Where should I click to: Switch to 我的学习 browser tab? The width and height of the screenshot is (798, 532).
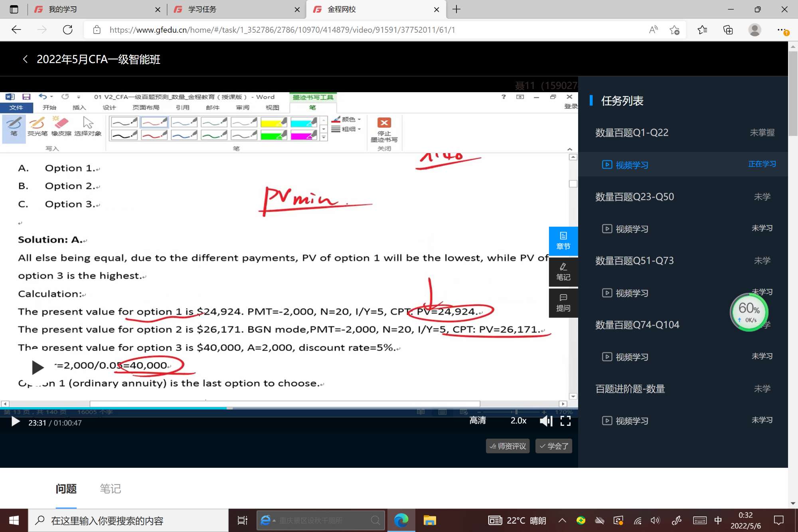point(97,9)
